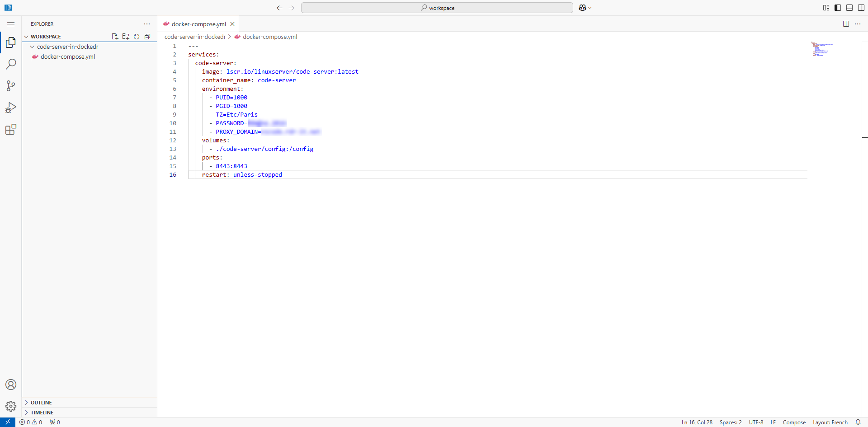The image size is (868, 427).
Task: Open the Extensions view
Action: 11,130
